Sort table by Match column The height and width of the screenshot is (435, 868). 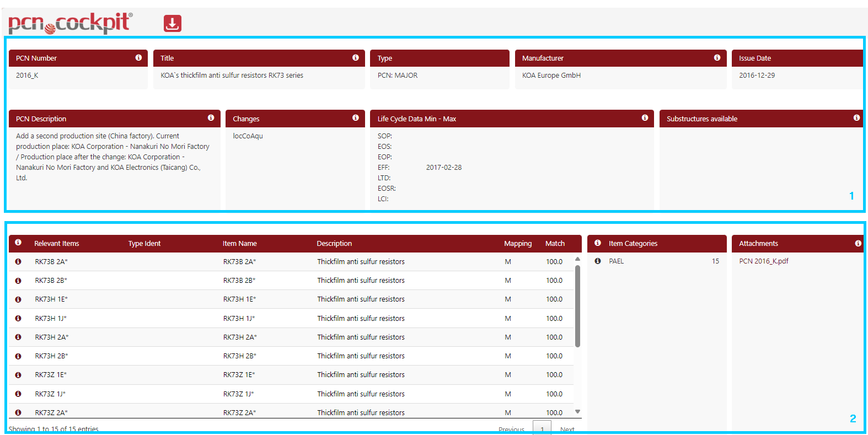point(555,243)
